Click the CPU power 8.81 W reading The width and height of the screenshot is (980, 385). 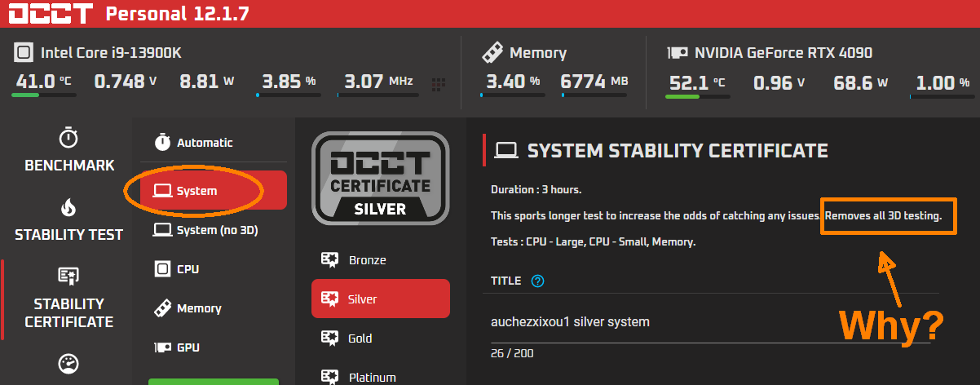(x=207, y=82)
